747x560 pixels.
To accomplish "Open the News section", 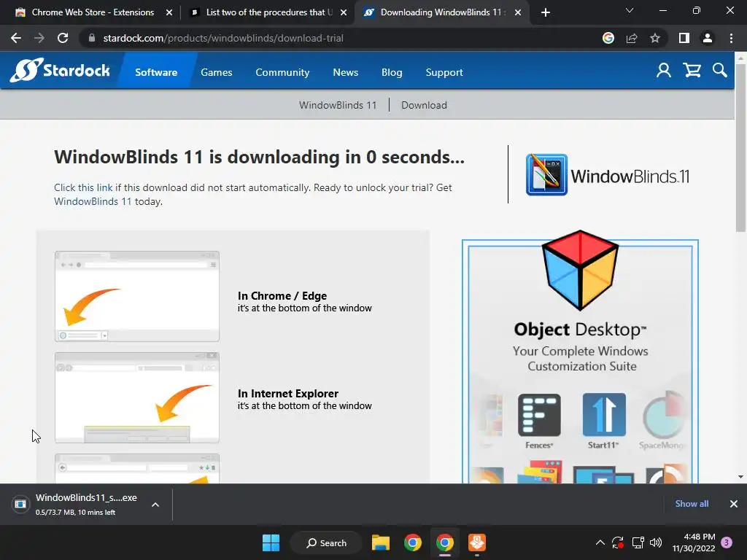I will (345, 72).
